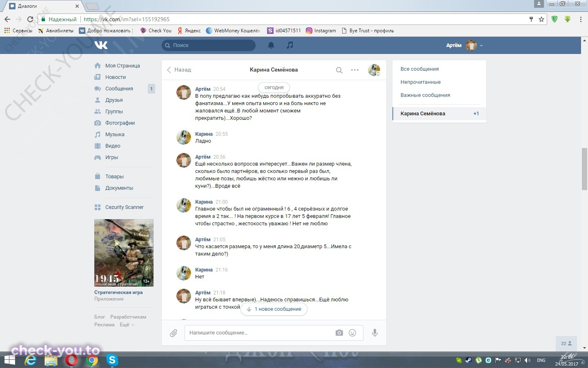Attach a file with paperclip icon
Image resolution: width=588 pixels, height=368 pixels.
tap(174, 333)
